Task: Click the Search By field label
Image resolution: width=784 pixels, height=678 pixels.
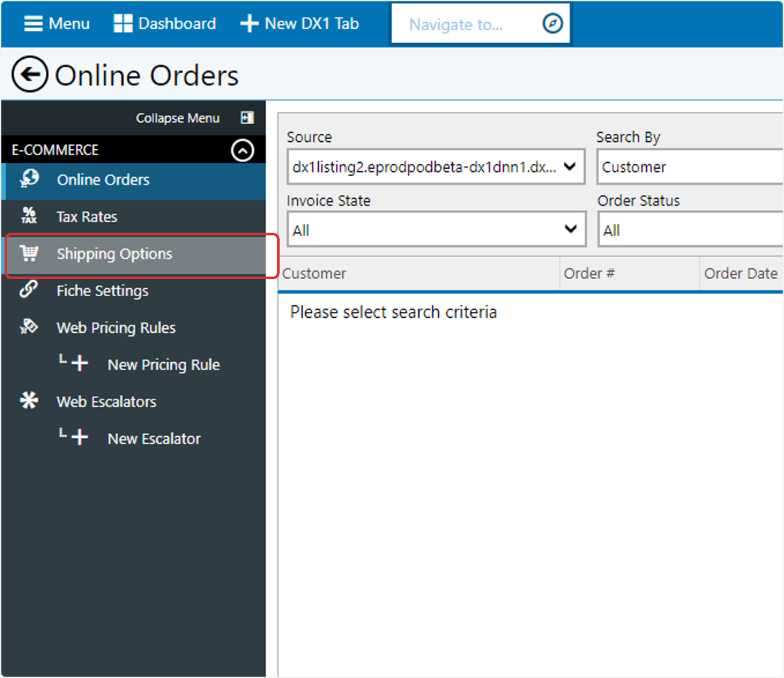Action: (629, 137)
